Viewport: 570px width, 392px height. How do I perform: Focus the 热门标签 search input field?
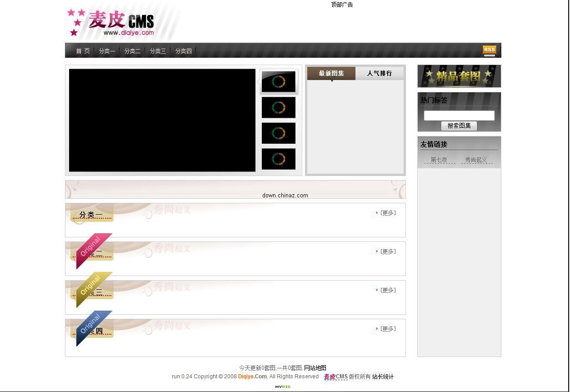459,116
